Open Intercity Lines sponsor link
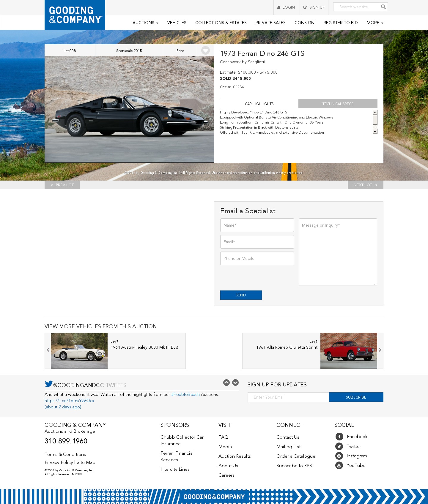428x504 pixels. point(175,469)
